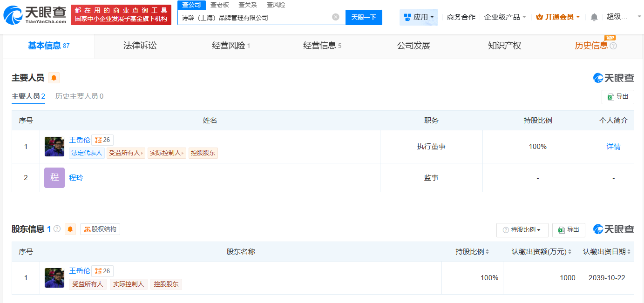Export 主要人员 list with 导出 button
The image size is (644, 303).
click(617, 97)
